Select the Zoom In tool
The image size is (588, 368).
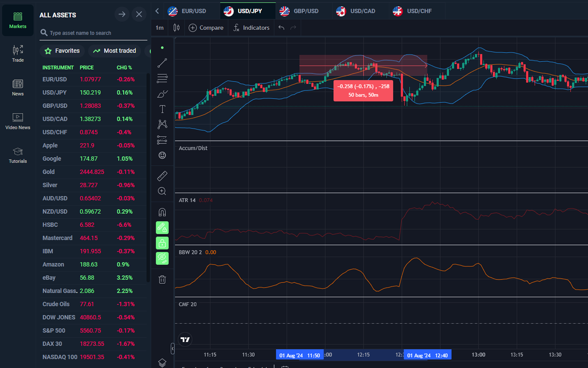(162, 191)
